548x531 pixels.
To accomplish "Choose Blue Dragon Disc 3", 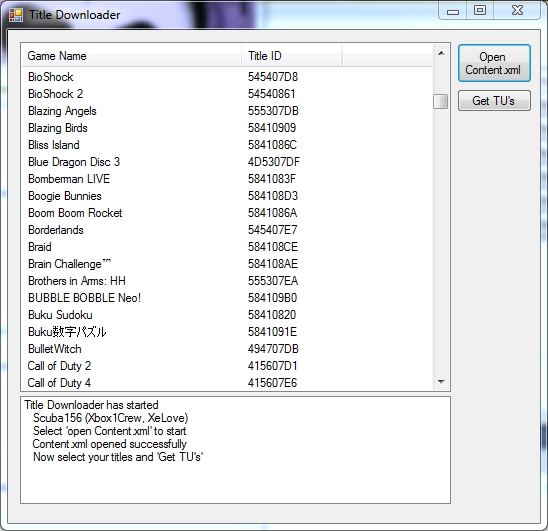I will tap(227, 162).
